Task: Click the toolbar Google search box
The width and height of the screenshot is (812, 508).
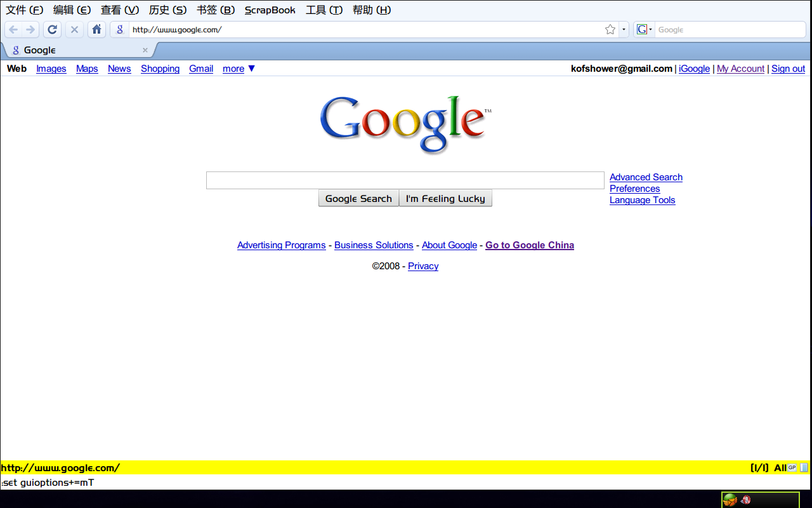Action: (x=730, y=30)
